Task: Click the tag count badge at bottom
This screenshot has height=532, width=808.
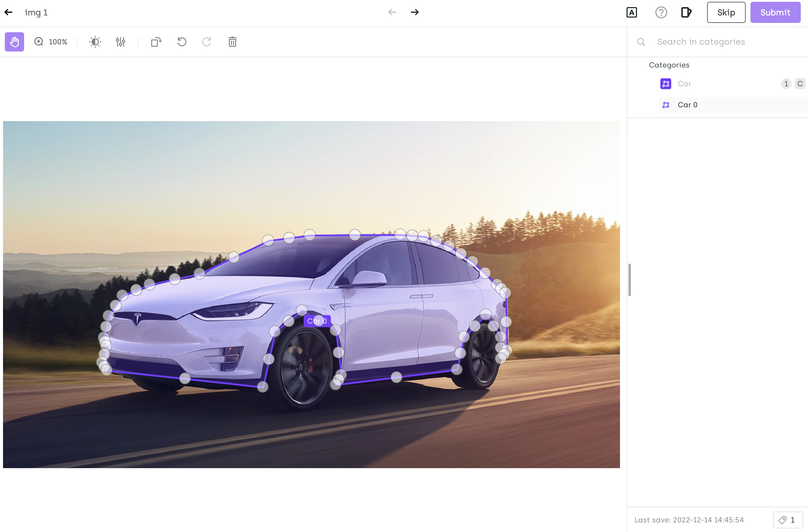Action: point(788,520)
